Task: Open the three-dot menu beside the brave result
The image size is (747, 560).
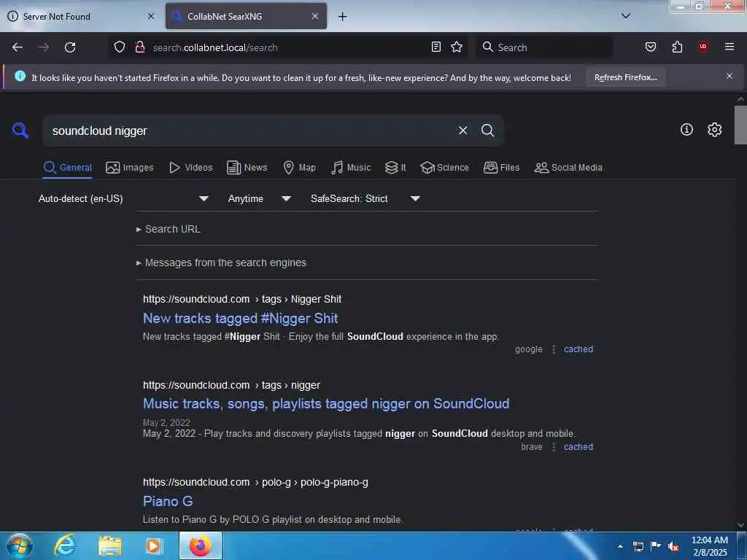Action: tap(554, 447)
